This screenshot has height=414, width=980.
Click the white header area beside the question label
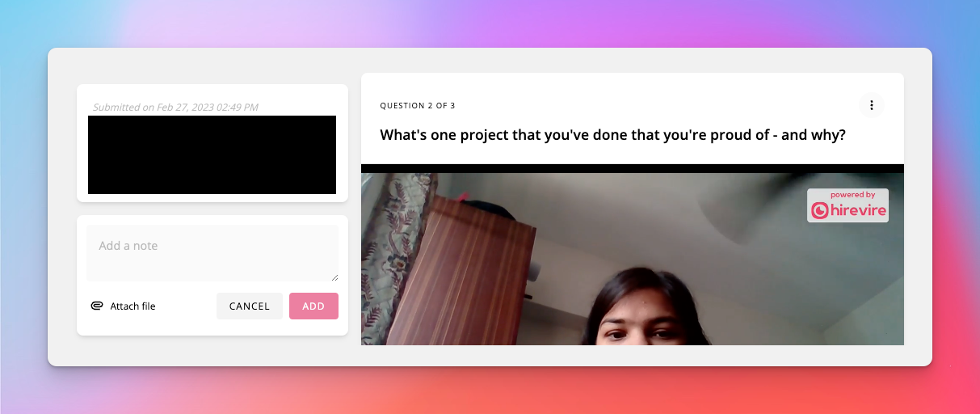646,105
